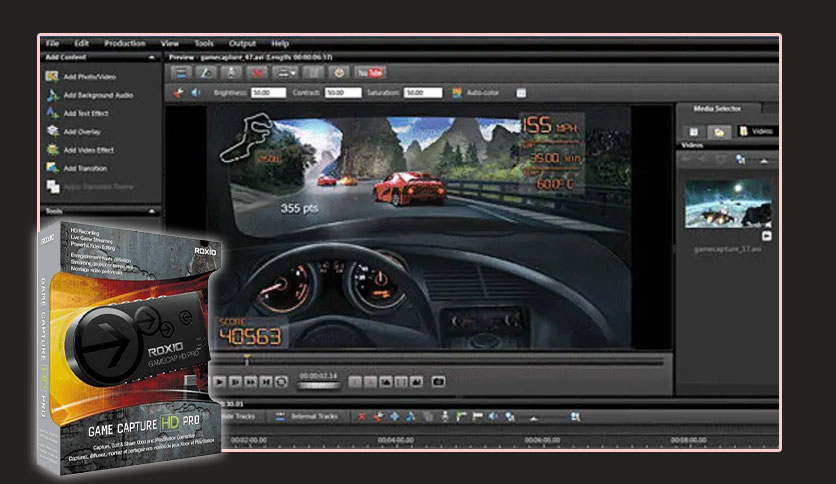This screenshot has width=836, height=484.
Task: Select the gamecapture_17.avi thumbnail
Action: coord(728,204)
